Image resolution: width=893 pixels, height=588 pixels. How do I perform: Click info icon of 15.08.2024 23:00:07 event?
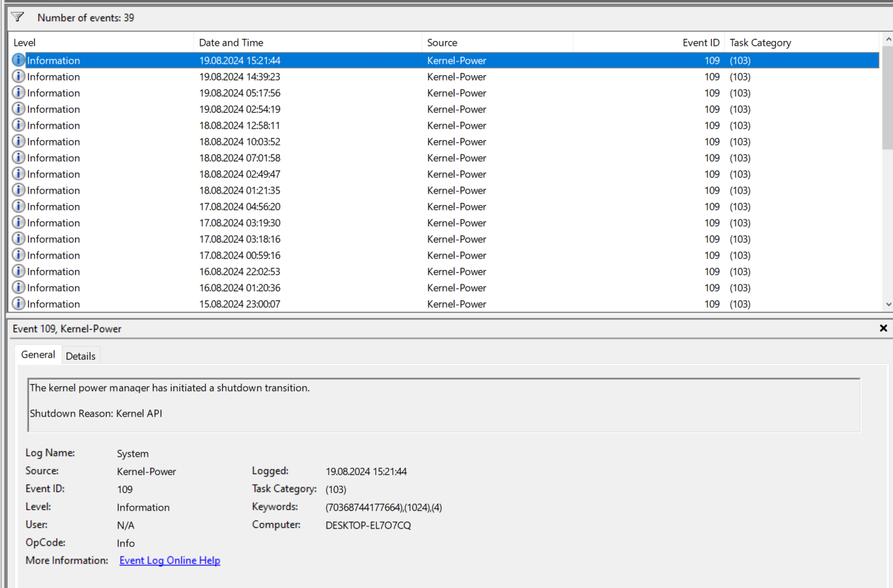(18, 304)
